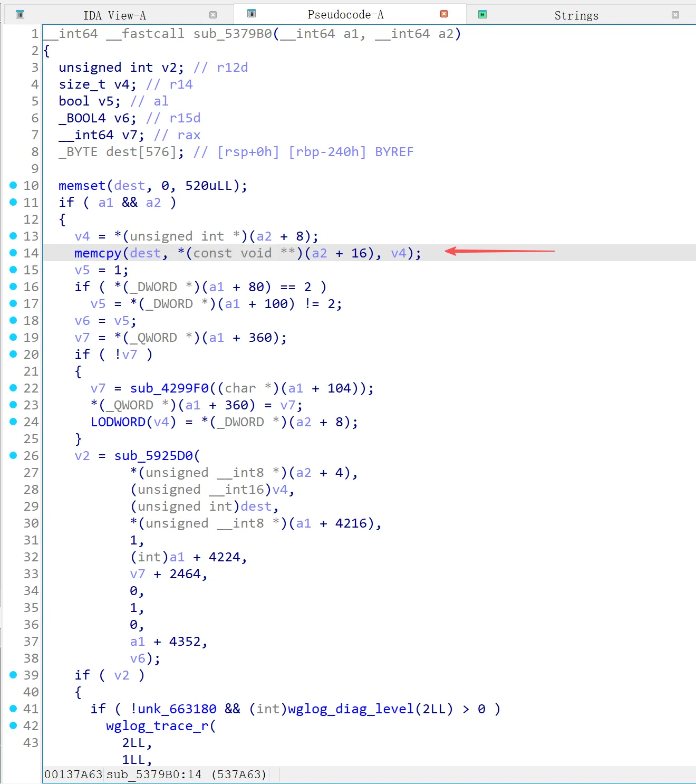Click the status bar address 00137A63

pos(73,774)
